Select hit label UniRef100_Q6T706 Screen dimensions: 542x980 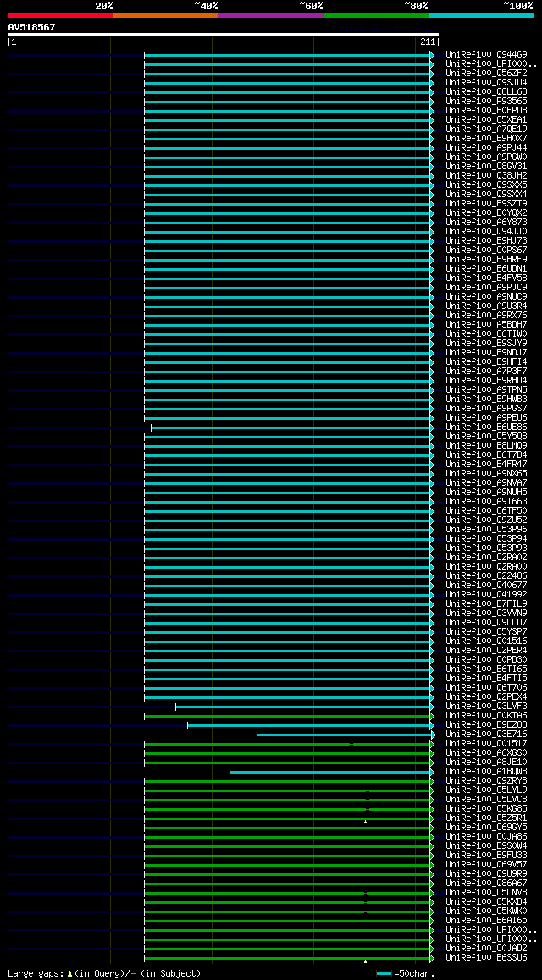(486, 687)
